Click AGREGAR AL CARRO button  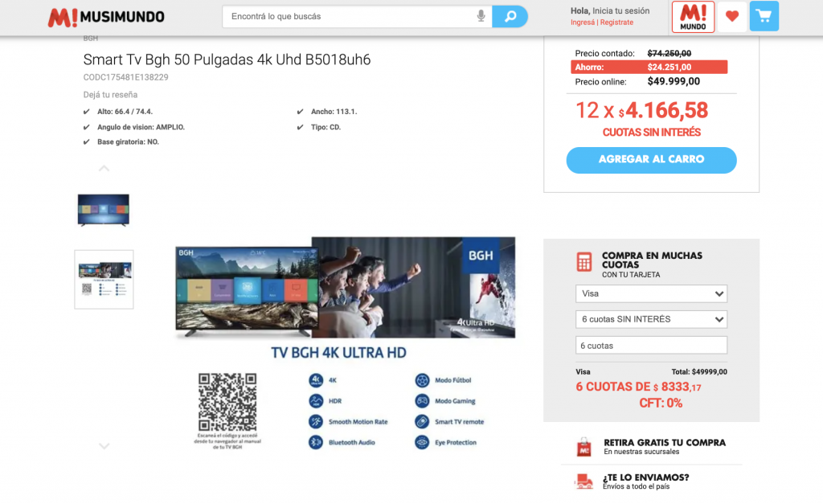651,160
